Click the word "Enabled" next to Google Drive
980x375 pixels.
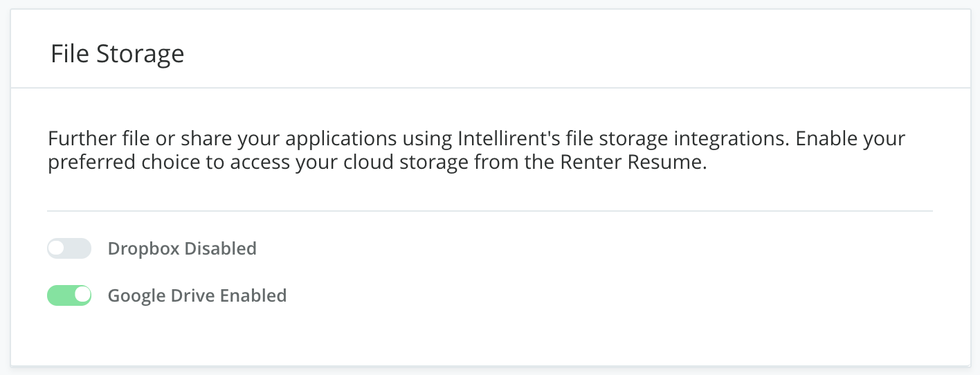click(253, 295)
